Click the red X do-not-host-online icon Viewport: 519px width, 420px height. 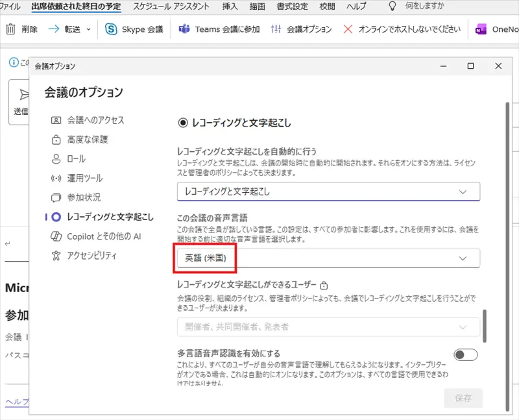[348, 29]
